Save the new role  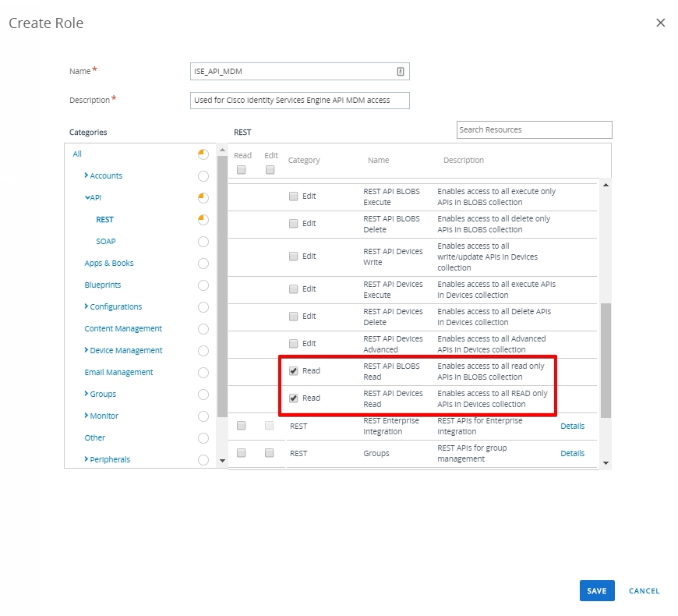(x=597, y=591)
